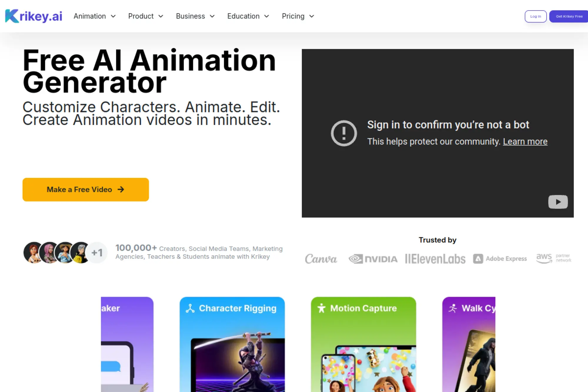Image resolution: width=588 pixels, height=392 pixels.
Task: Click Get Krikey Free button
Action: click(x=569, y=16)
